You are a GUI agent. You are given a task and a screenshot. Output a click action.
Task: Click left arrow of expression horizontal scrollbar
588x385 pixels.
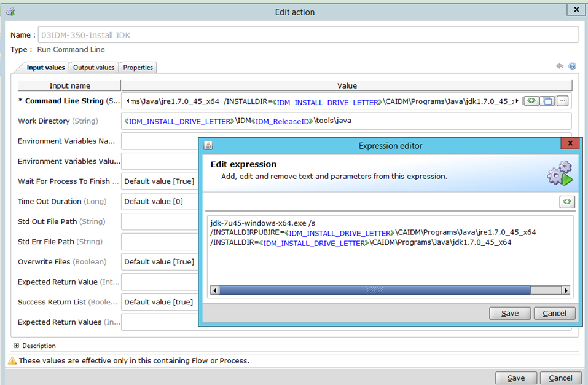click(x=214, y=290)
